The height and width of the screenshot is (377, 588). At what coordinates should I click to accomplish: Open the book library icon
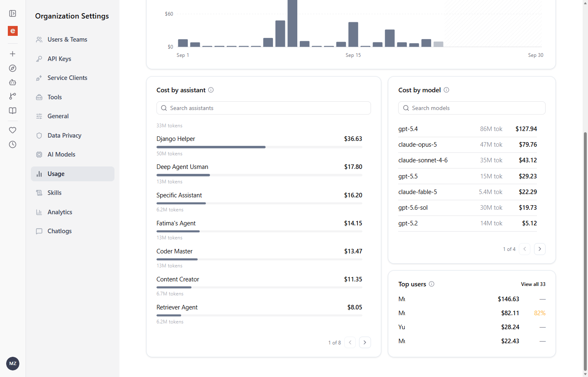coord(13,110)
